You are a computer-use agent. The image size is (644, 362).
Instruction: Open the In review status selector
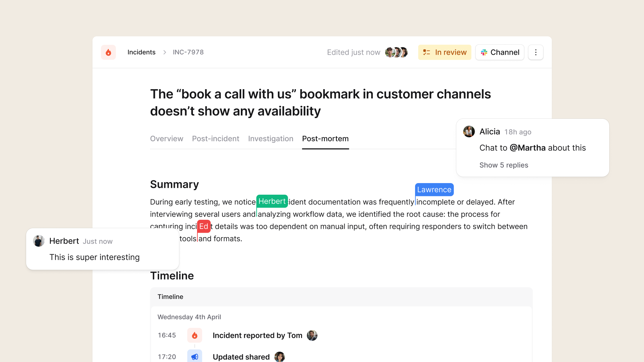coord(444,52)
